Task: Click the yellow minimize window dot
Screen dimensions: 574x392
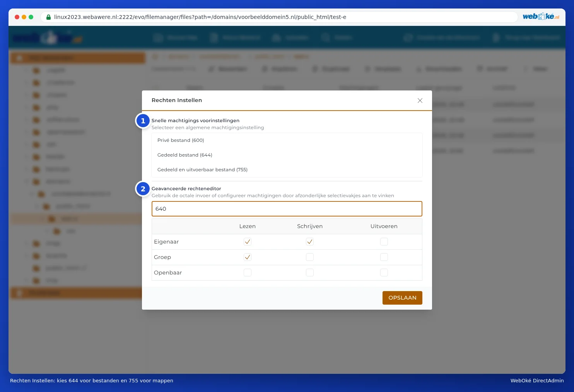Action: click(24, 17)
